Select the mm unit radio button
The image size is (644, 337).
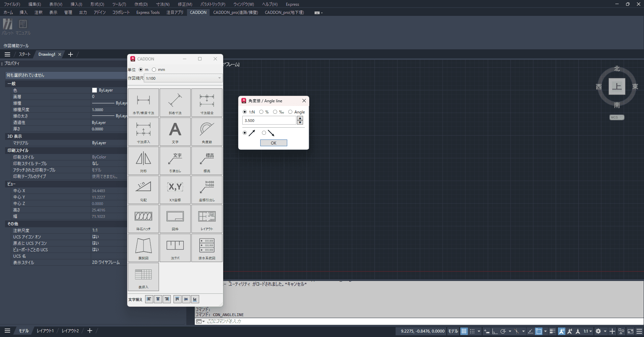click(x=154, y=70)
